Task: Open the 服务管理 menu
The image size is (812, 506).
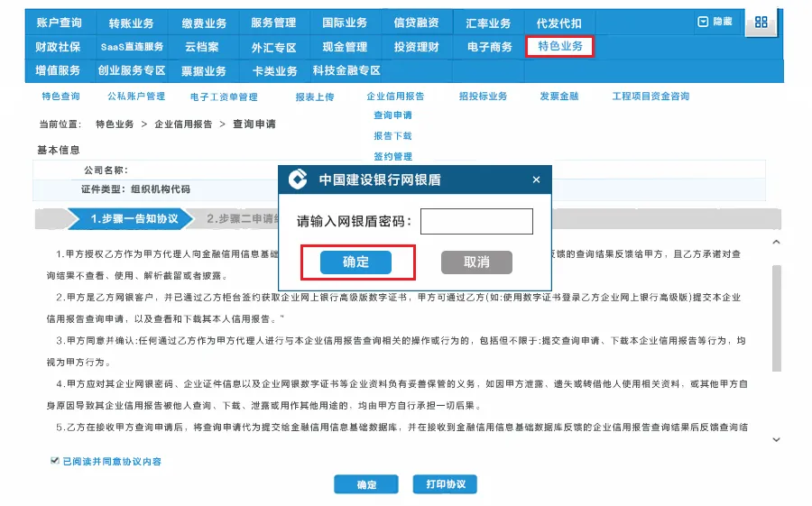Action: pos(273,23)
